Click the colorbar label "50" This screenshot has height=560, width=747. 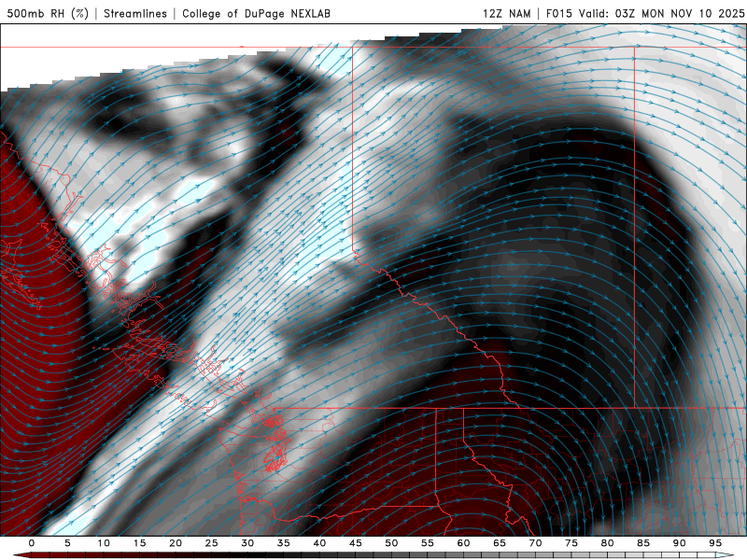[x=391, y=543]
